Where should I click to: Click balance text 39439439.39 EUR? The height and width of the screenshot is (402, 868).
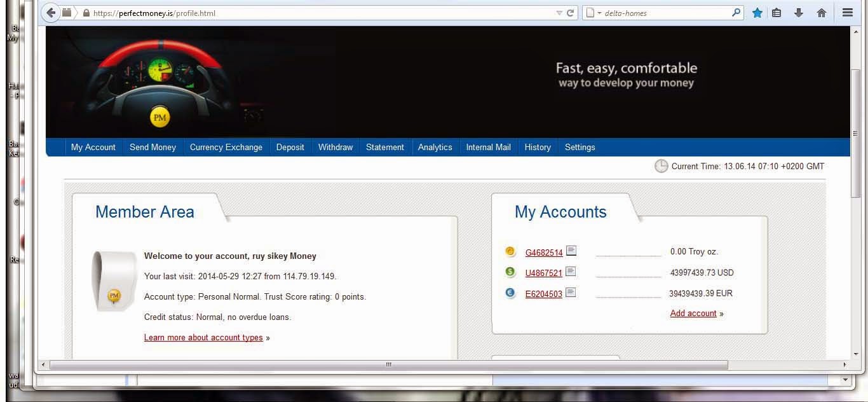point(701,293)
